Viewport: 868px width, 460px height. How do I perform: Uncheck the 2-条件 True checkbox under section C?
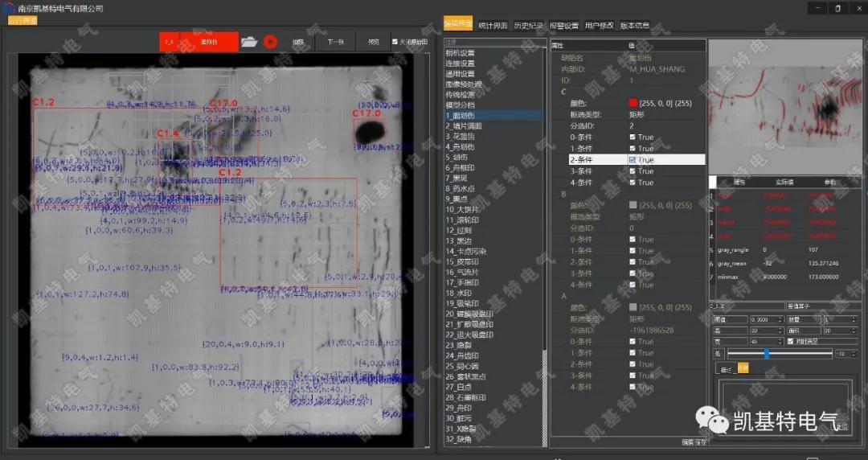[x=633, y=160]
